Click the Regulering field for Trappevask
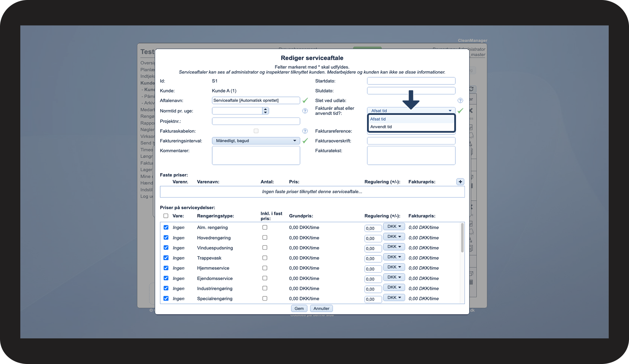629x364 pixels. point(373,259)
